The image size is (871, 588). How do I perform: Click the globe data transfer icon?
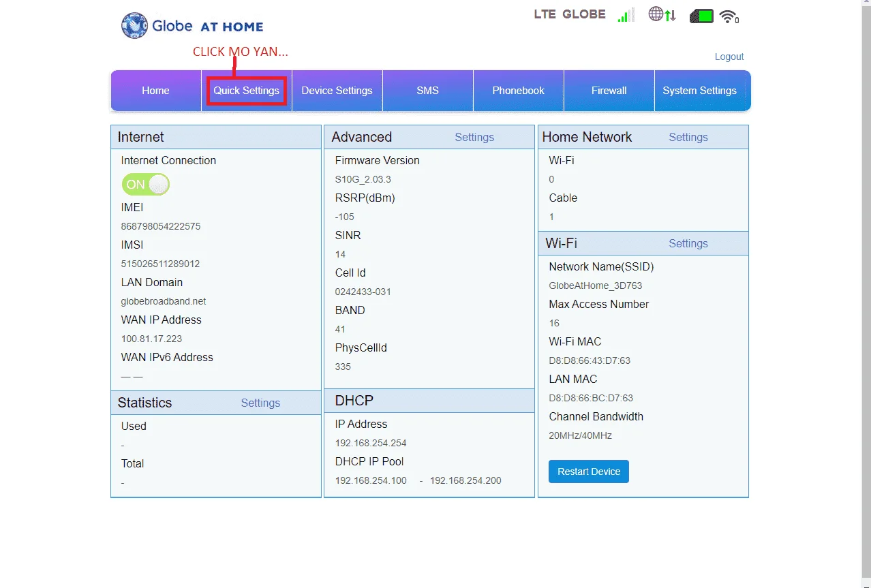click(662, 14)
